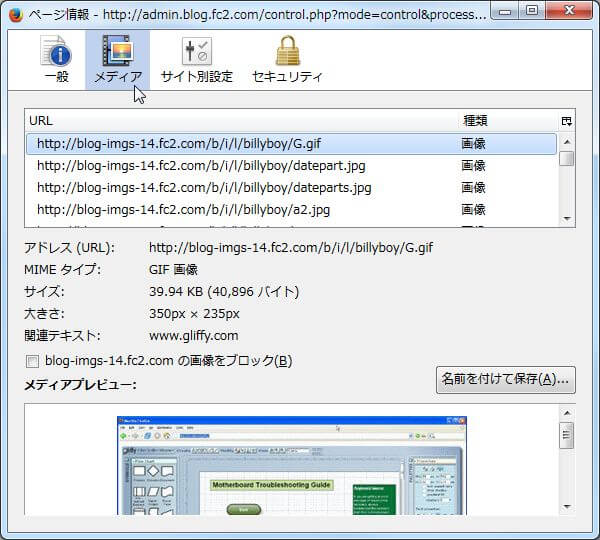Click the media preview thumbnail image
The height and width of the screenshot is (540, 600).
coord(292,465)
